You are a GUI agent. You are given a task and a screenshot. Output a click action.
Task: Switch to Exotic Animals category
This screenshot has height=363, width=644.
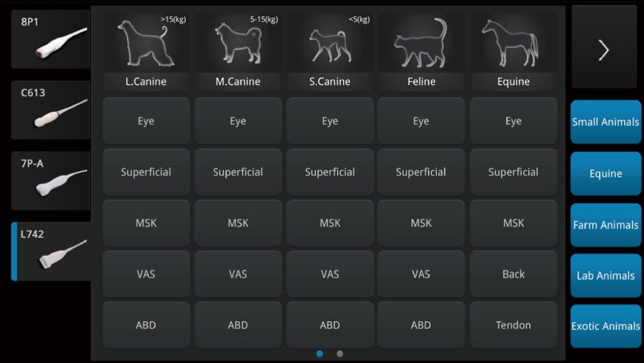tap(605, 326)
